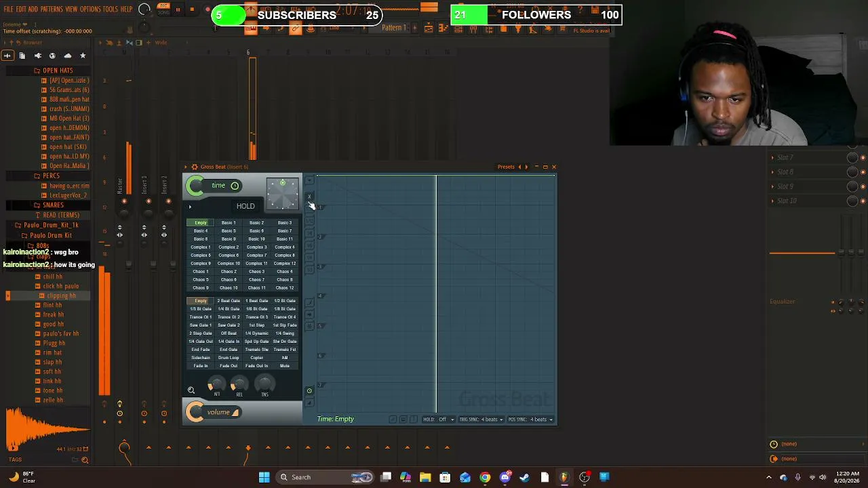This screenshot has height=488, width=868.
Task: Open FILE menu
Action: (x=8, y=9)
